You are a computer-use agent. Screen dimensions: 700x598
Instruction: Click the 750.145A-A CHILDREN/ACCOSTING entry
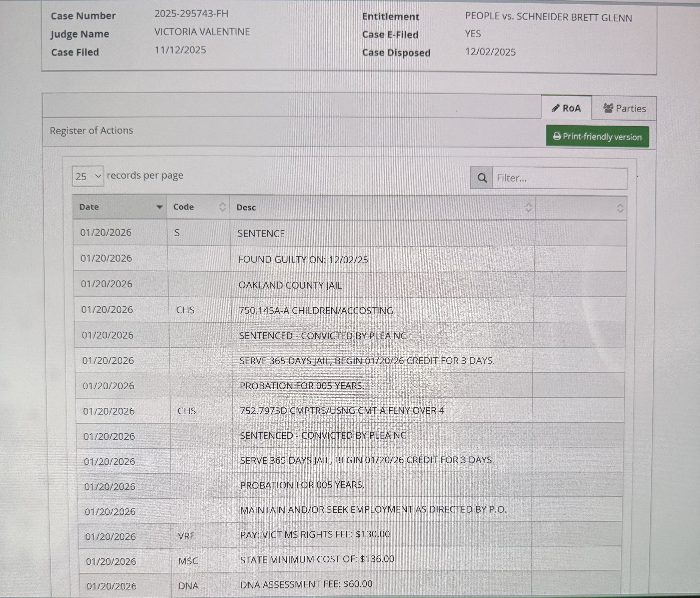click(316, 311)
